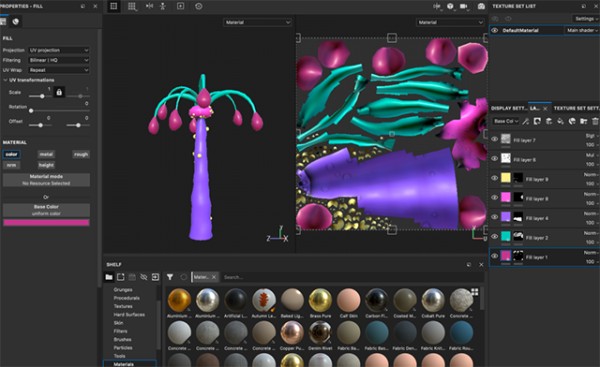Click the import resource icon in Shelf
This screenshot has height=367, width=600.
[x=121, y=277]
